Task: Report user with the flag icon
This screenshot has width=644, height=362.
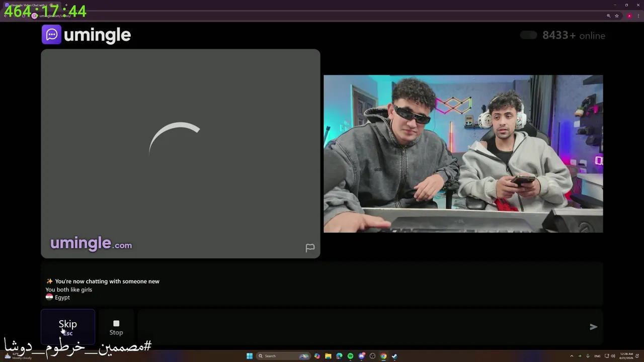Action: [x=310, y=248]
